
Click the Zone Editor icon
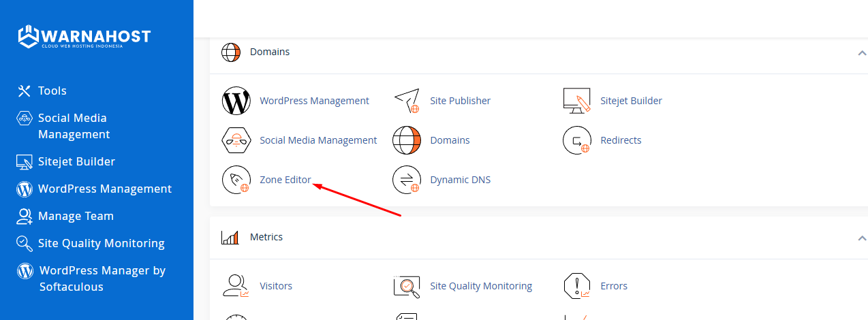pos(236,180)
